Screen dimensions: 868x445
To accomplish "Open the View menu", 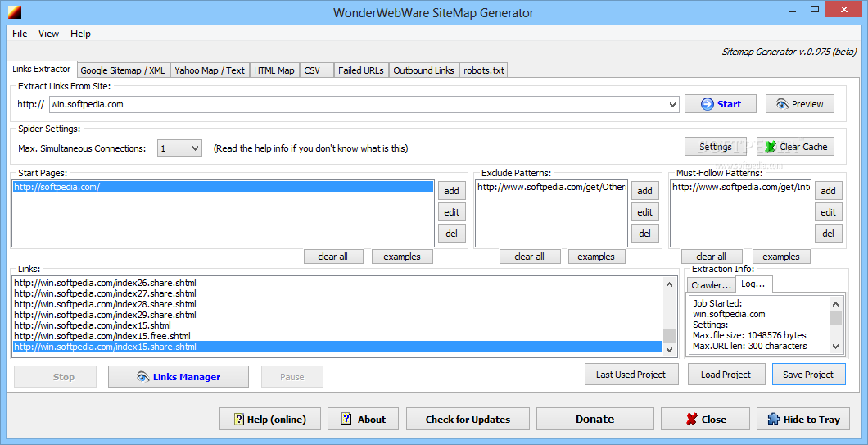I will (48, 34).
